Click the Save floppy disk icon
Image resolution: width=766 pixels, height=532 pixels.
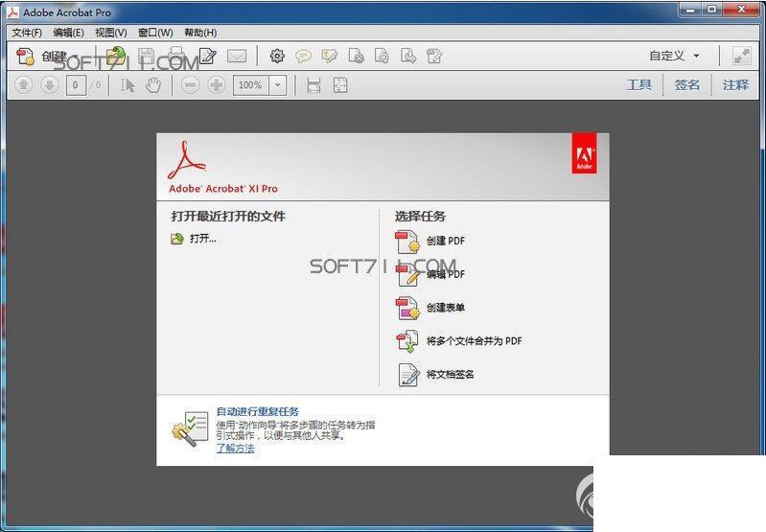(146, 57)
